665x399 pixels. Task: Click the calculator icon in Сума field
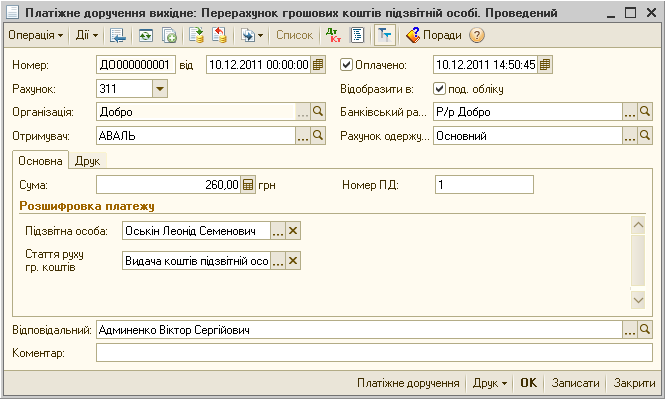(x=248, y=185)
